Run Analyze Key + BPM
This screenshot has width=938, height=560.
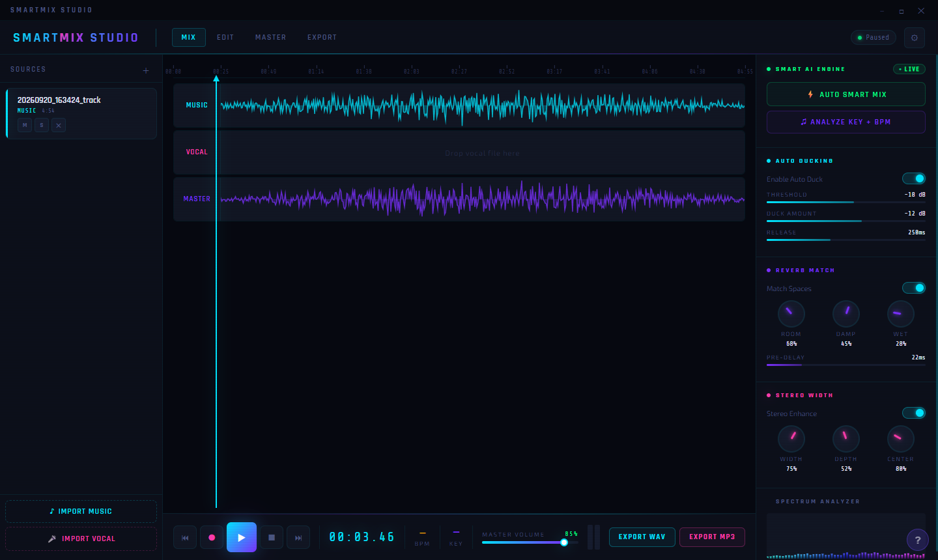(x=846, y=122)
